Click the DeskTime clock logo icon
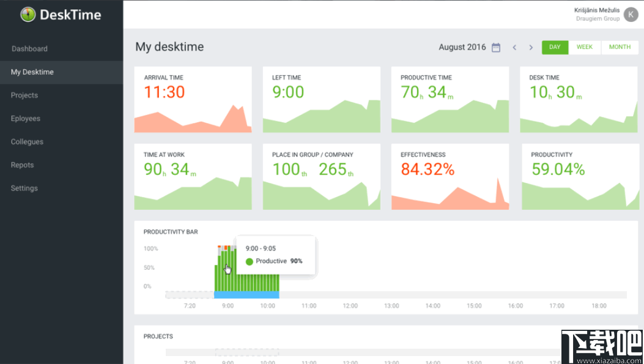Image resolution: width=644 pixels, height=364 pixels. pos(28,15)
